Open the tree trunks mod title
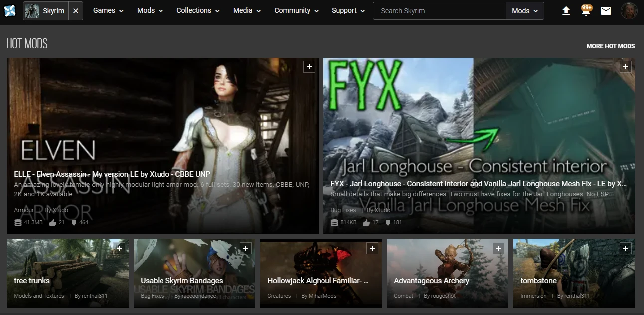The height and width of the screenshot is (315, 644). [x=32, y=281]
